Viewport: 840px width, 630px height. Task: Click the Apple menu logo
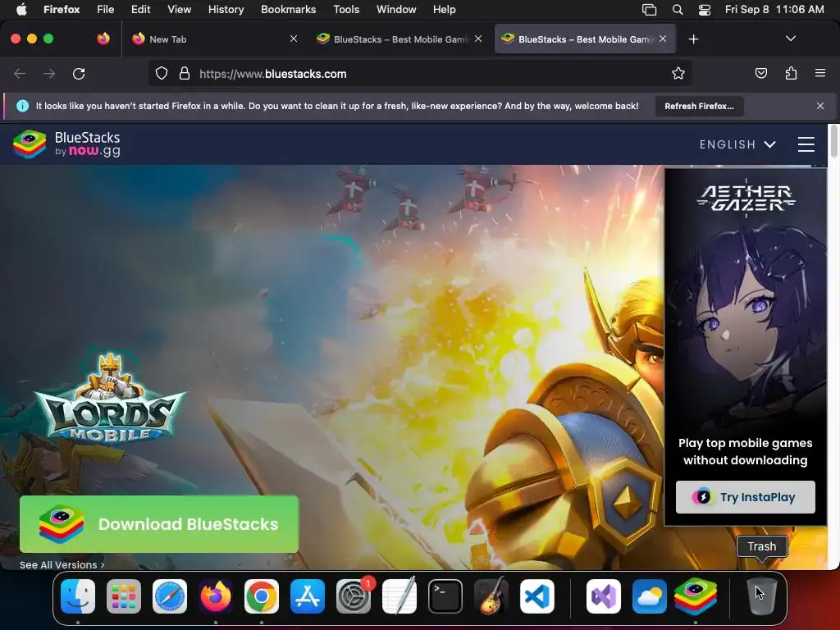coord(21,10)
